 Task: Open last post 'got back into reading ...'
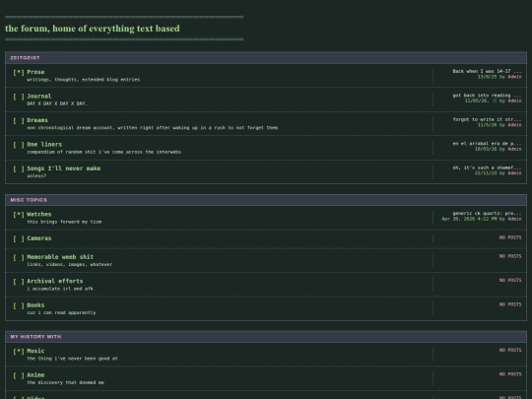click(487, 96)
